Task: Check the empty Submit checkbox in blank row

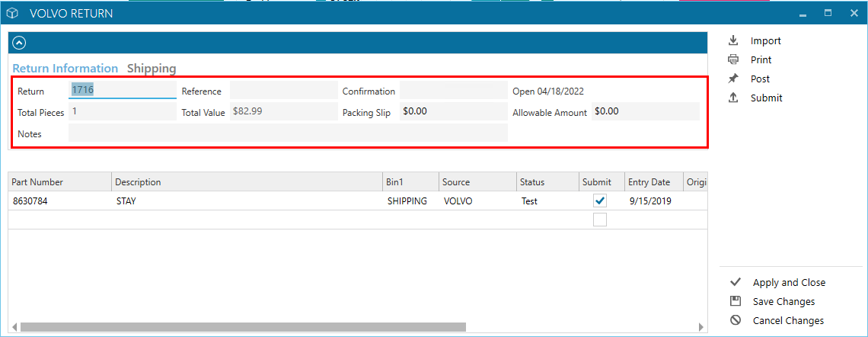Action: [x=599, y=220]
